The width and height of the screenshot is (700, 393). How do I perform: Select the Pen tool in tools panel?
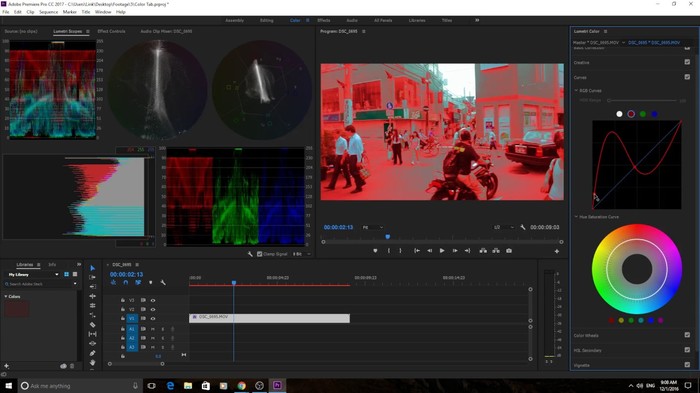click(92, 353)
